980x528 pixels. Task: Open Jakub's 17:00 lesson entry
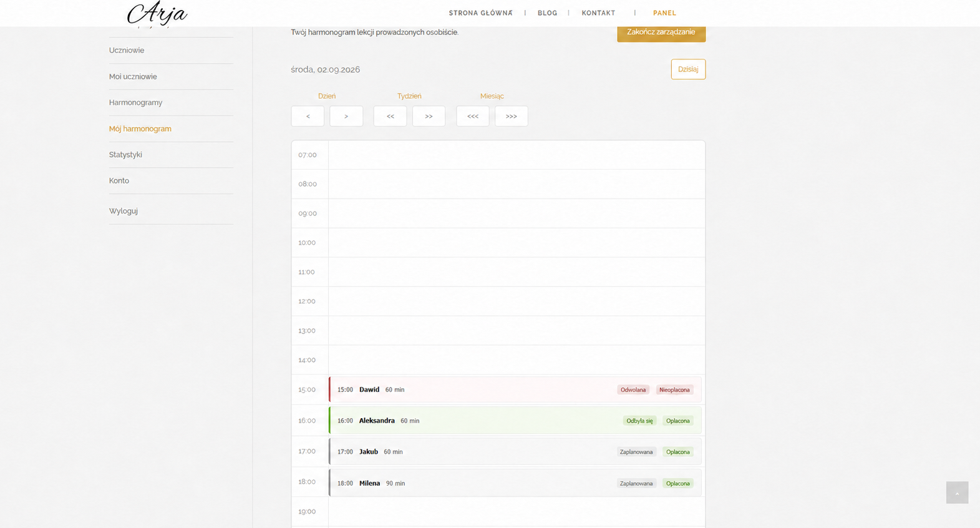tap(515, 452)
